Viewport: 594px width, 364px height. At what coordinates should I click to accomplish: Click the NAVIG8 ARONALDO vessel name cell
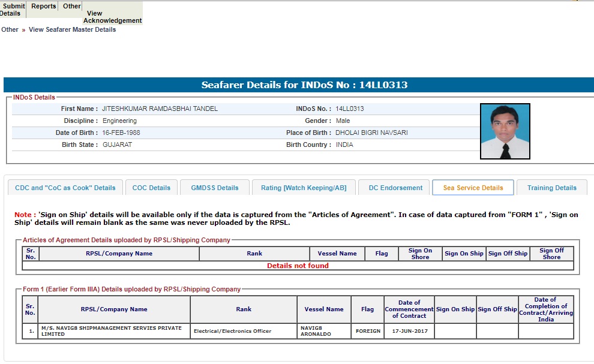[x=323, y=331]
